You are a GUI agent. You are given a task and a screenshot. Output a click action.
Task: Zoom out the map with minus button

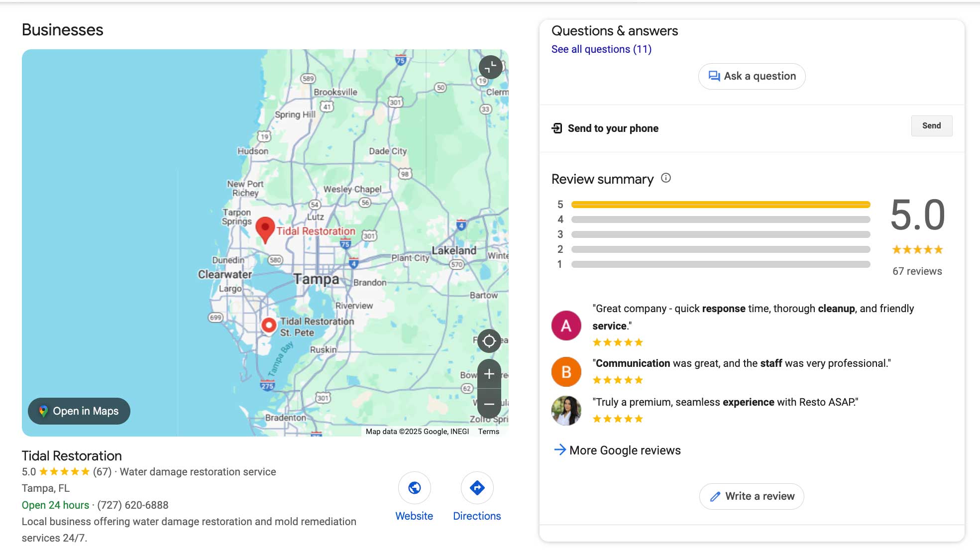click(x=489, y=404)
